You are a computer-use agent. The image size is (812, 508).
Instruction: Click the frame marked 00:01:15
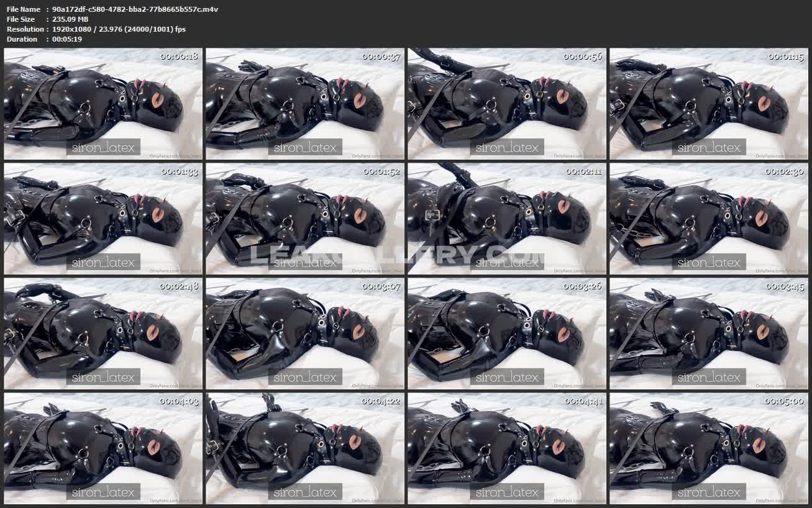tap(709, 104)
